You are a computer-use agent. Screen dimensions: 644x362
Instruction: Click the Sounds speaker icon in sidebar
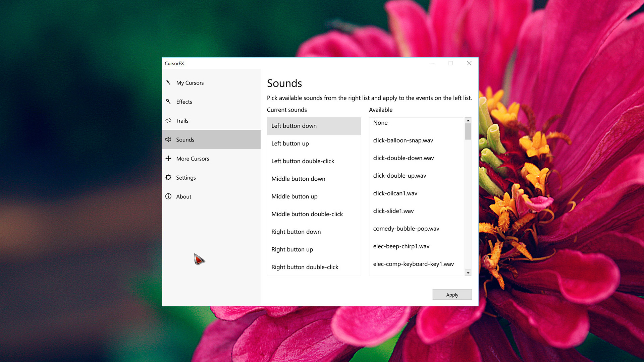(x=169, y=139)
